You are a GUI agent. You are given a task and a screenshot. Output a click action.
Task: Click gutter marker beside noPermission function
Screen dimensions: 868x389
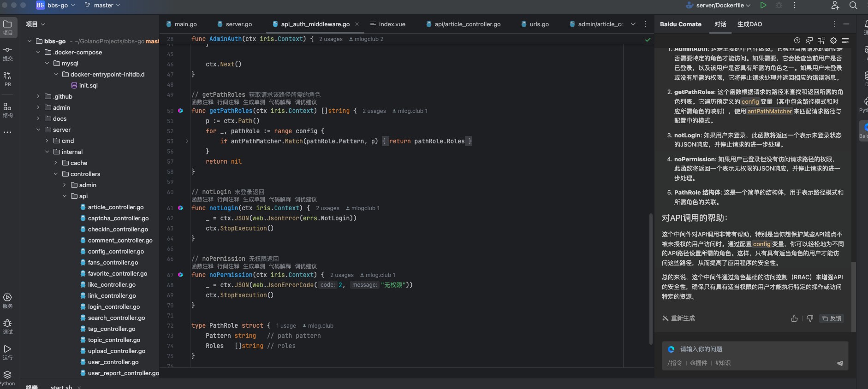coord(180,275)
